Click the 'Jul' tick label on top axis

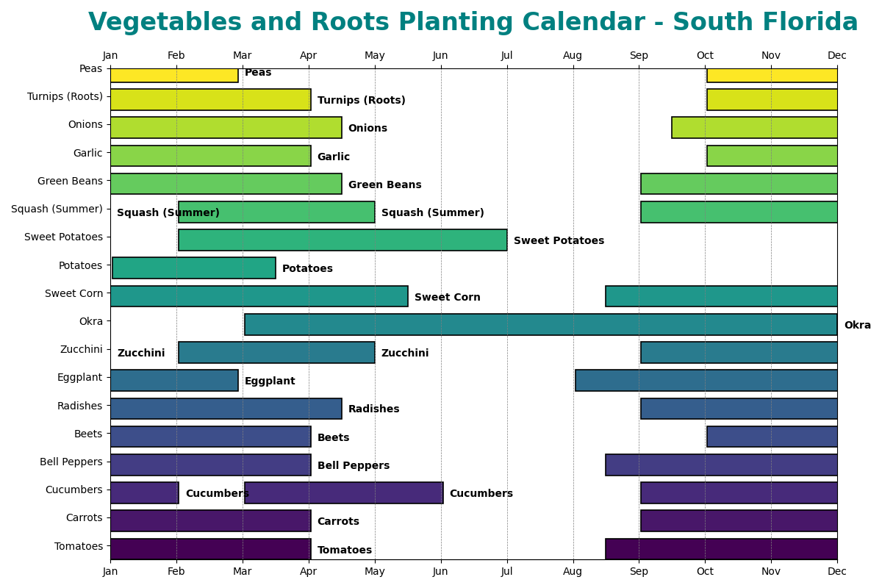point(507,56)
